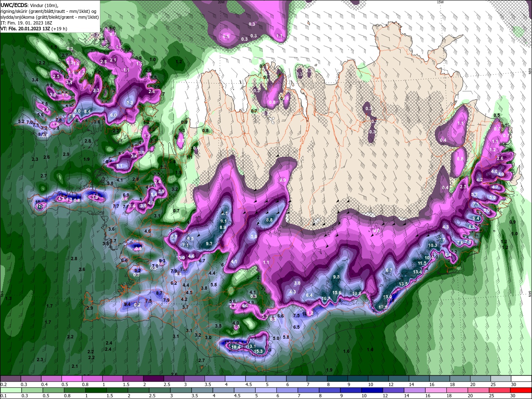This screenshot has height=399, width=532.
Task: Click the UWC/ECDS title in the header box
Action: pyautogui.click(x=14, y=5)
